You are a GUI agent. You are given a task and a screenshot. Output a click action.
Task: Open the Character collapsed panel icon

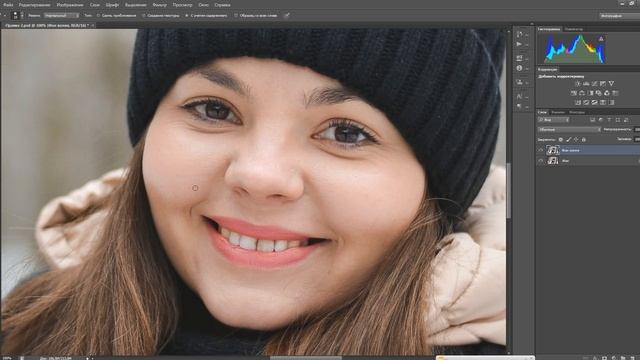(x=519, y=96)
